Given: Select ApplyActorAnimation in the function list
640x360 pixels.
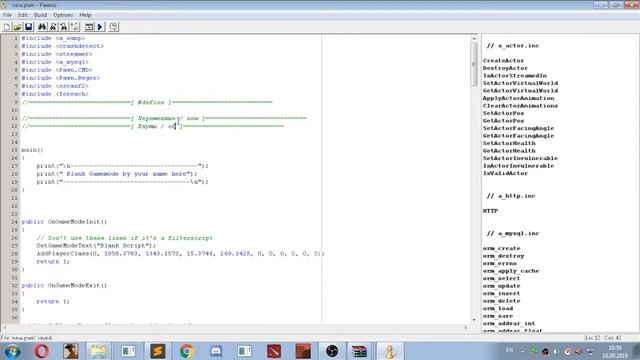Looking at the screenshot, I should [x=518, y=98].
